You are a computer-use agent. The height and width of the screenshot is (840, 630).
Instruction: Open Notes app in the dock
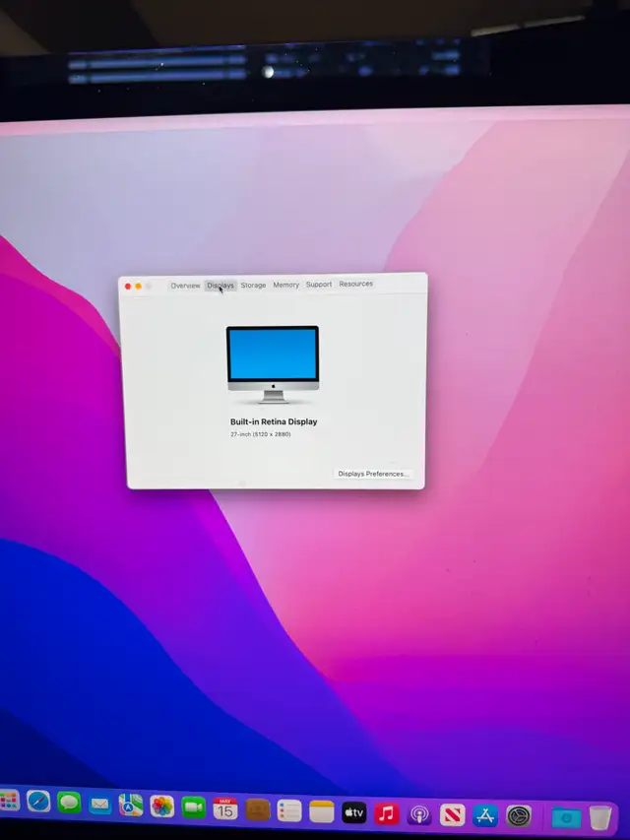tap(322, 812)
